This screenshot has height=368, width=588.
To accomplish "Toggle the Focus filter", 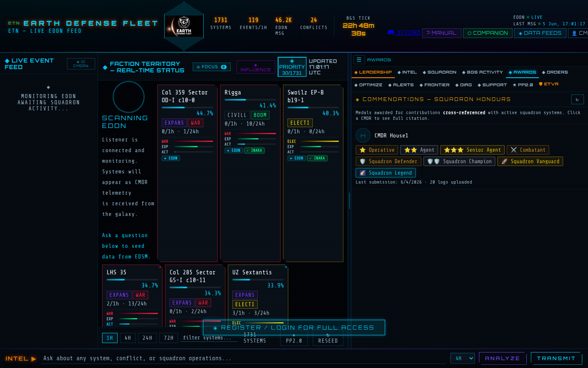I will pos(212,67).
